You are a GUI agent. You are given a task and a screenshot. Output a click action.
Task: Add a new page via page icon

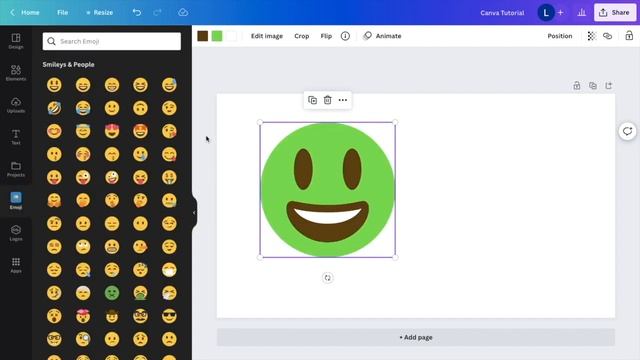609,86
